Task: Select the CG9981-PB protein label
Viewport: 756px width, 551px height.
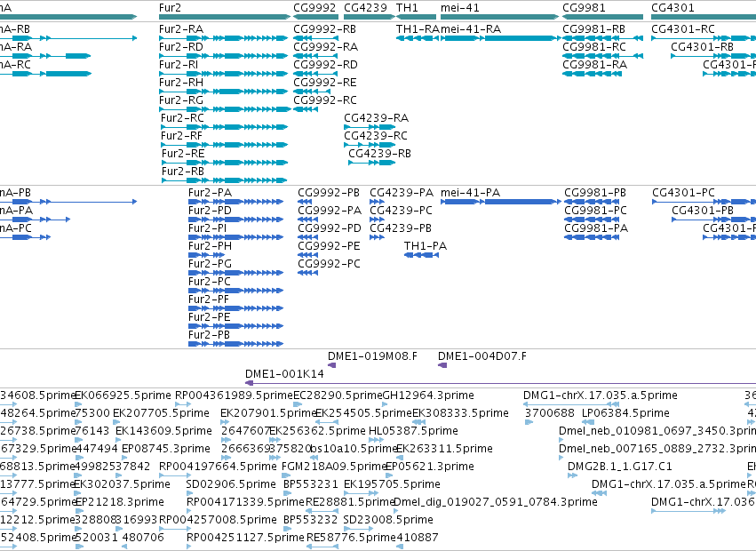Action: click(x=595, y=193)
